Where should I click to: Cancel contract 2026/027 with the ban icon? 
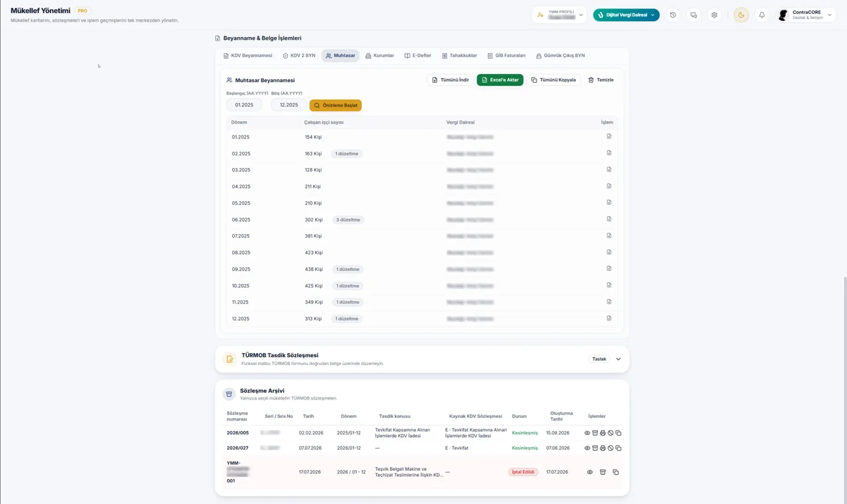tap(611, 448)
